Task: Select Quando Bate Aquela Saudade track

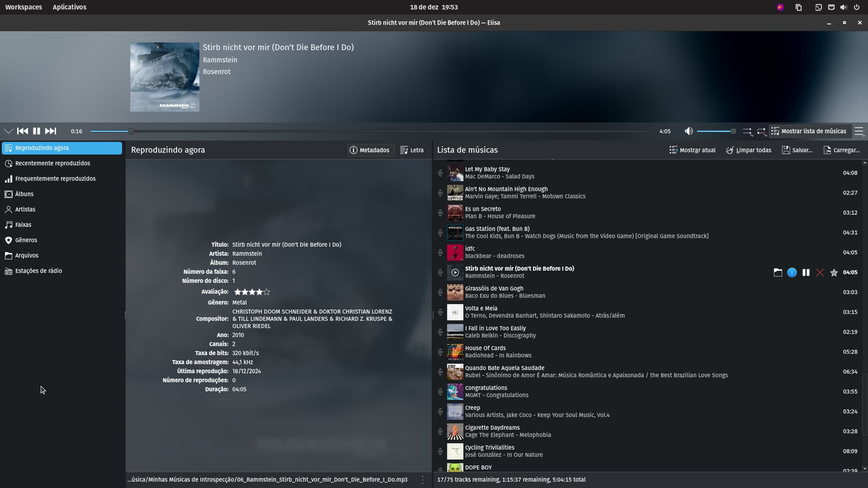Action: pos(647,371)
